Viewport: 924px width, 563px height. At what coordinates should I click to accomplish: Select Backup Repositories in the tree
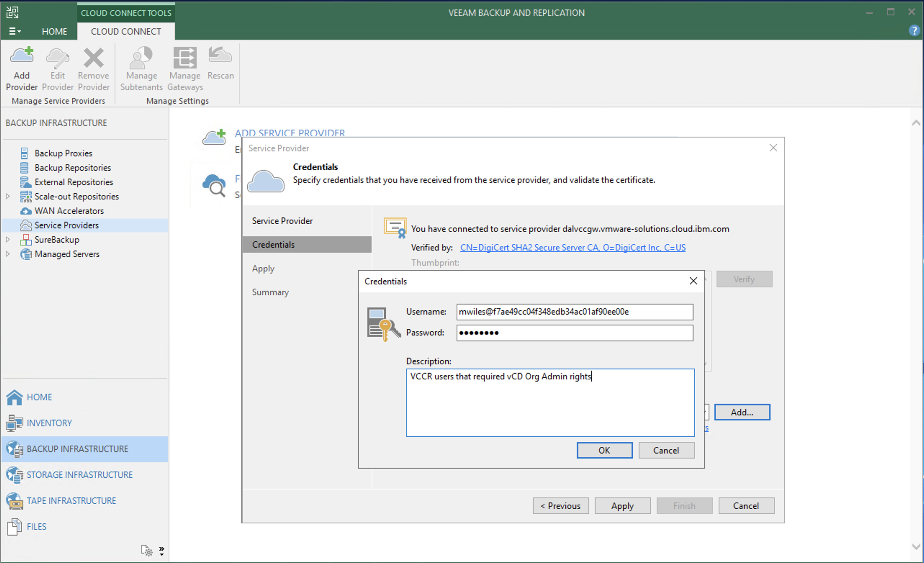tap(73, 167)
